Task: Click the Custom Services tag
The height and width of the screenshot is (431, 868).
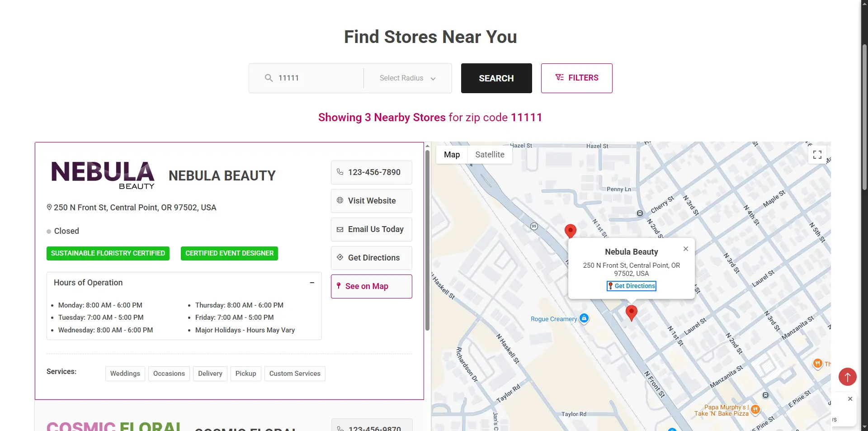Action: [x=295, y=374]
